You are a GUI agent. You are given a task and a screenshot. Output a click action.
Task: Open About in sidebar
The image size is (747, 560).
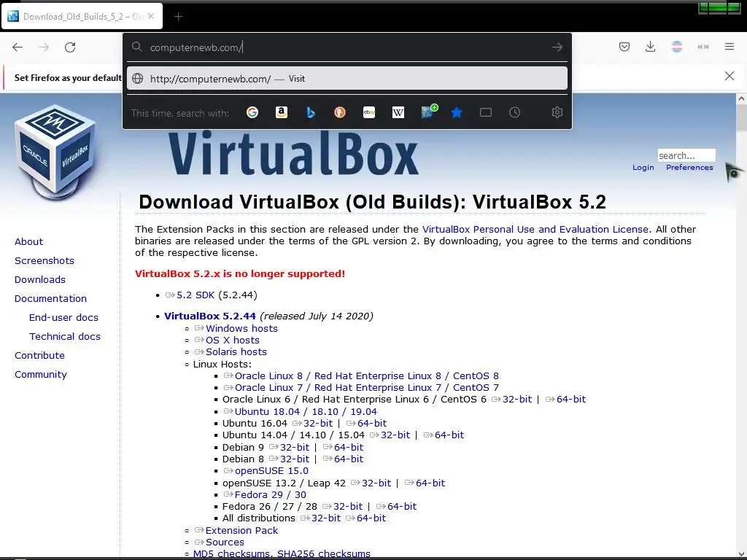pos(28,241)
